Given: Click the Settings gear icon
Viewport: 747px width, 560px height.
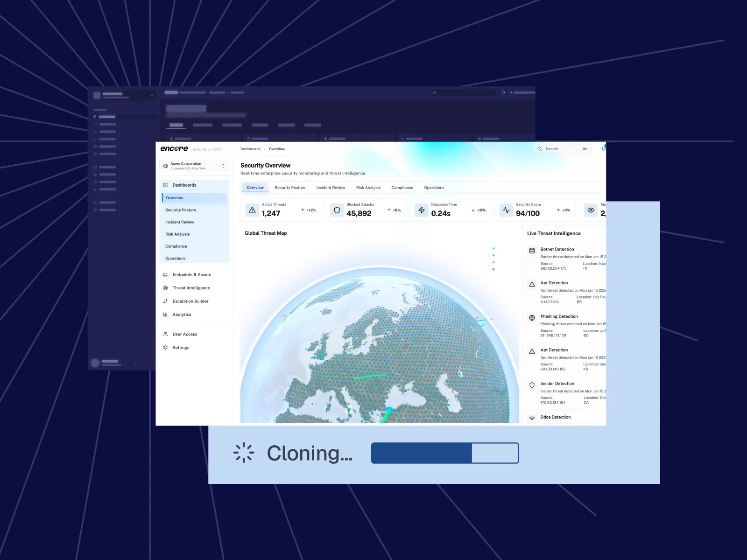Looking at the screenshot, I should click(165, 348).
